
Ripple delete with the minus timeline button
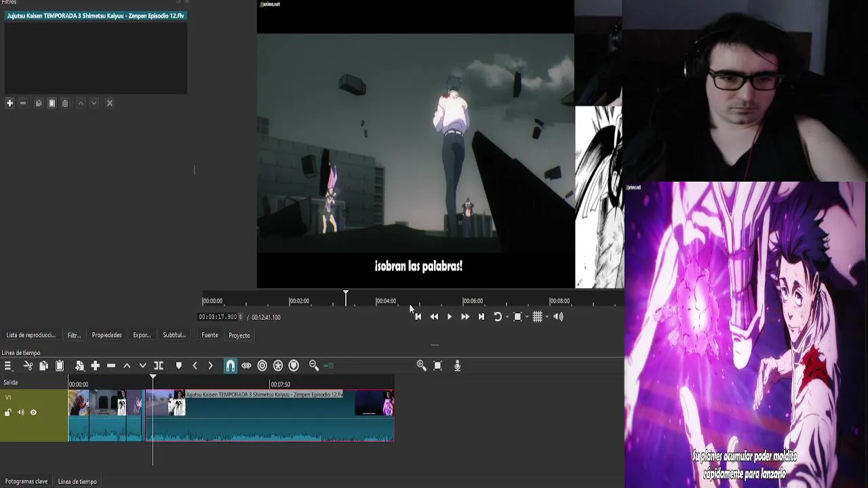pos(111,365)
